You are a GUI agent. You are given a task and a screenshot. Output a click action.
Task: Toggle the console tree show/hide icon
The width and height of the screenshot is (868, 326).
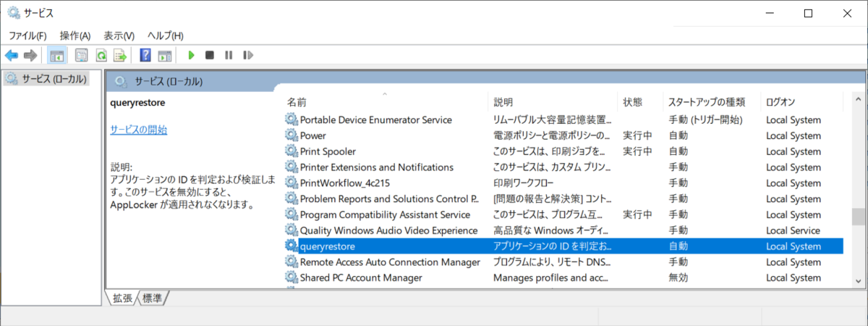point(56,55)
